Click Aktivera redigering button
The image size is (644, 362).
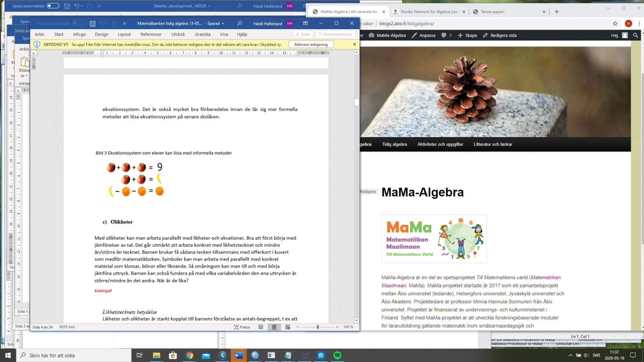coord(311,44)
